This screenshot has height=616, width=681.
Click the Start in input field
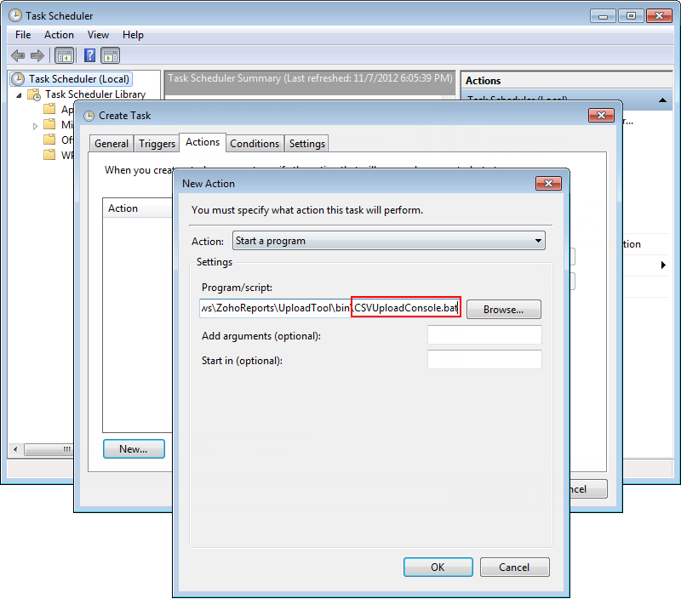coord(484,359)
